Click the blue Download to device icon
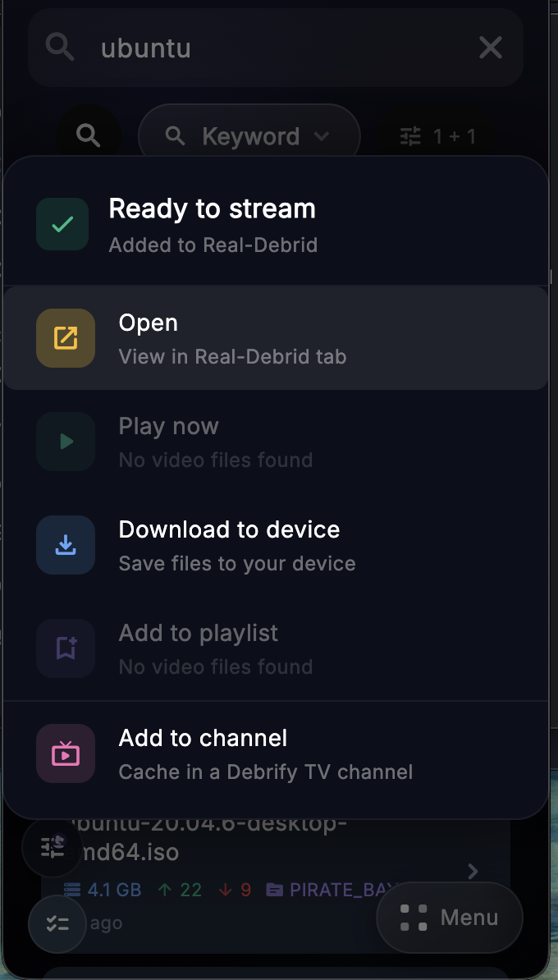This screenshot has width=558, height=980. pos(65,544)
